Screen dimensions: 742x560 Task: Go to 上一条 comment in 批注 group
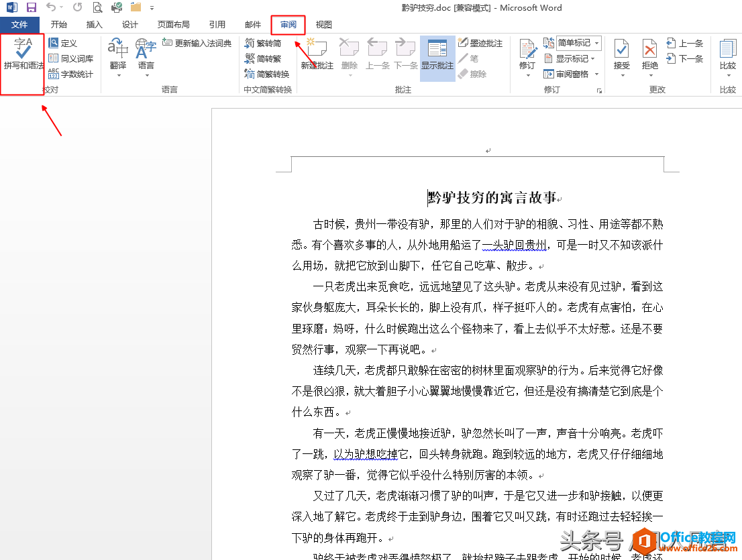377,54
